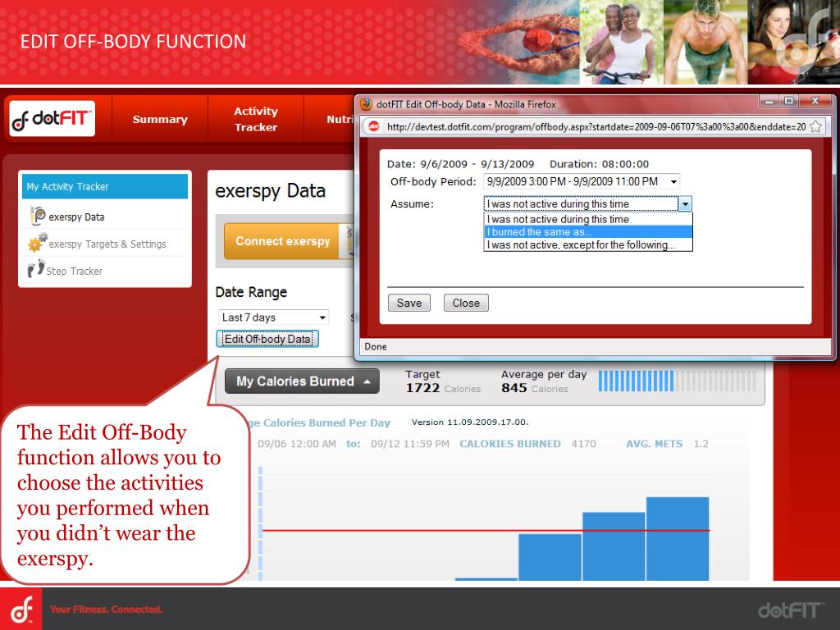
Task: Close the Firefox popup window
Action: [815, 101]
